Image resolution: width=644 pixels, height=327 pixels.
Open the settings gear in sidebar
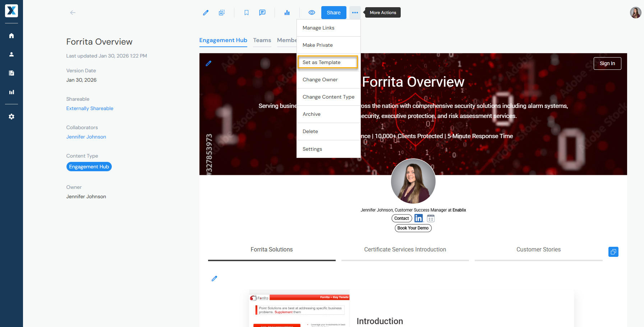coord(11,117)
